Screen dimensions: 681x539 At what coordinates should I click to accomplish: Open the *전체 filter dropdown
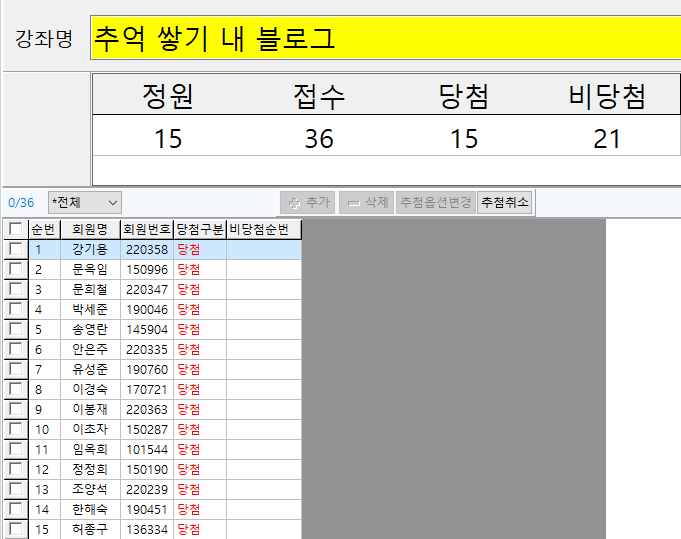point(85,203)
